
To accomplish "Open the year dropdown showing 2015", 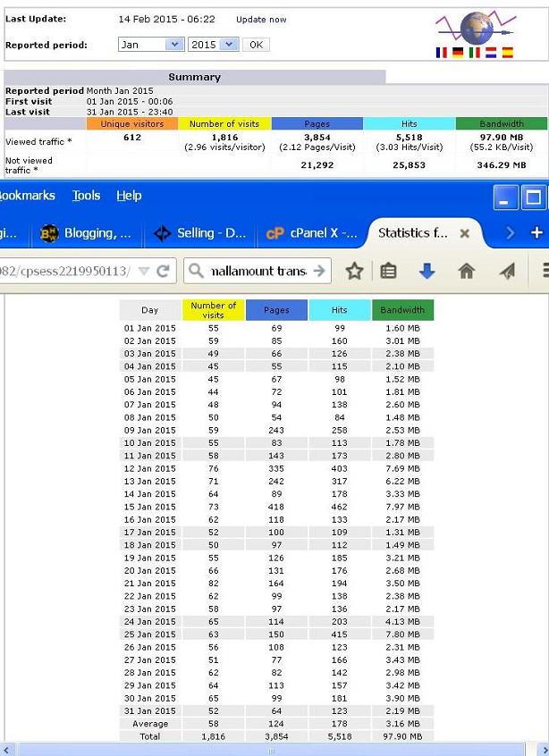I will coord(213,45).
